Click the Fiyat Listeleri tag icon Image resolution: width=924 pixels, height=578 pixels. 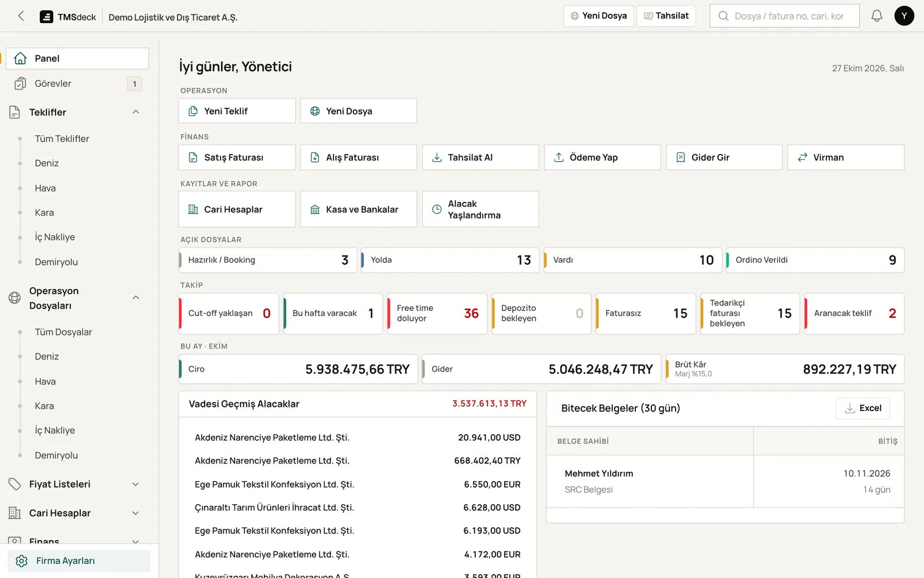click(x=15, y=484)
